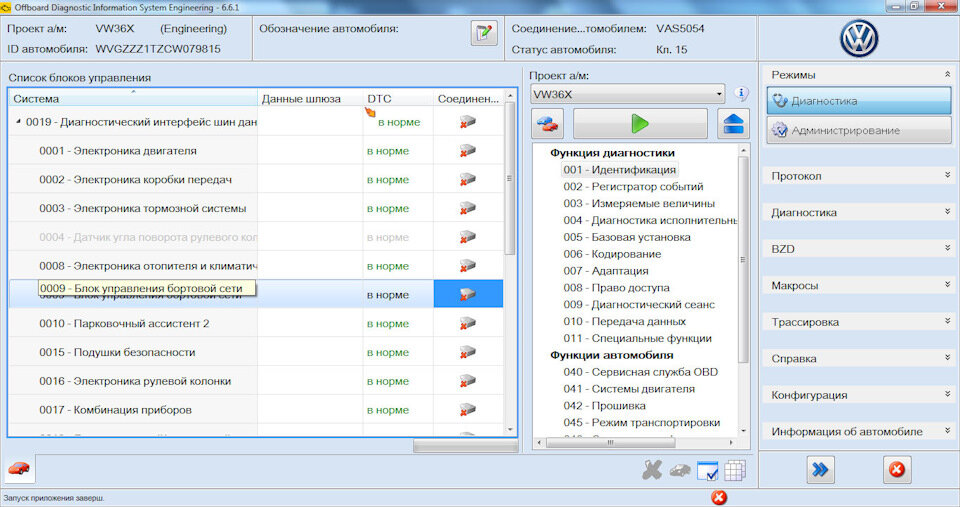960x507 pixels.
Task: Click the grey car icon in bottom toolbar
Action: [680, 470]
